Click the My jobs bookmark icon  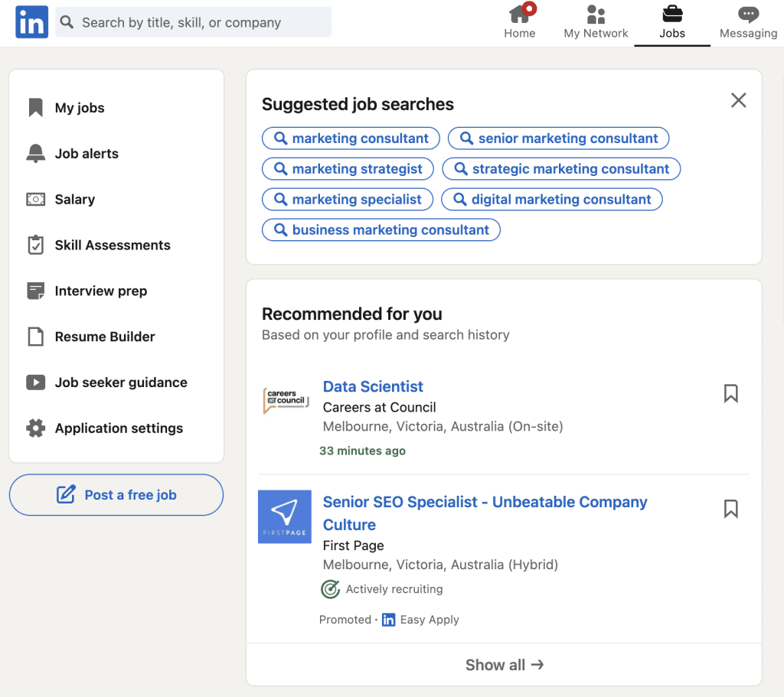[x=35, y=107]
